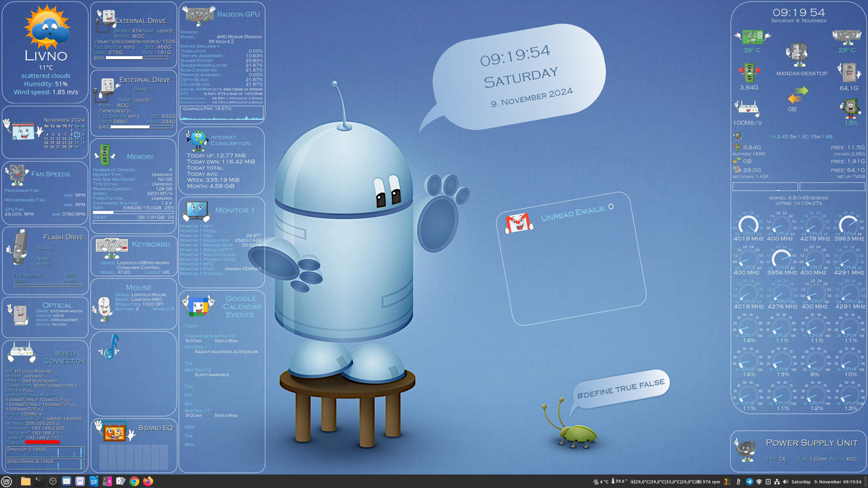The image size is (868, 488).
Task: Open the mail client taskbar icon
Action: [x=66, y=481]
